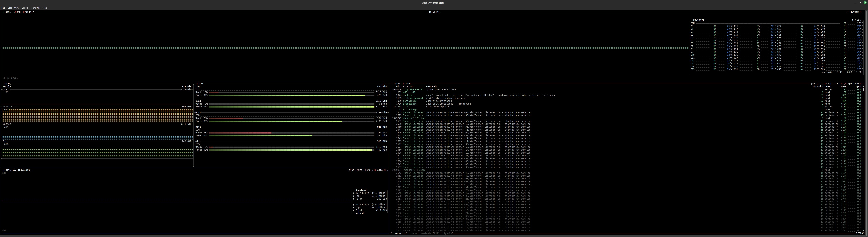Toggle net auto scaling option
This screenshot has width=868, height=237.
pyautogui.click(x=360, y=170)
